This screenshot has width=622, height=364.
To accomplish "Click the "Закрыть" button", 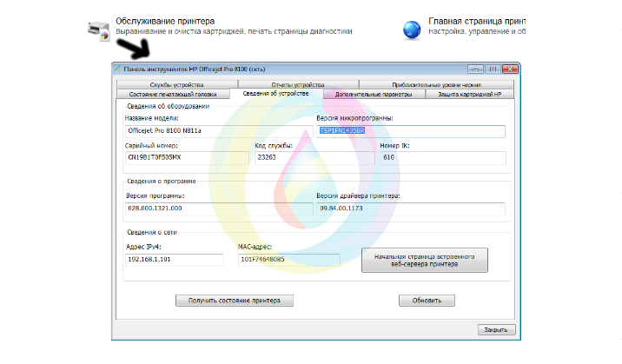I will point(496,329).
